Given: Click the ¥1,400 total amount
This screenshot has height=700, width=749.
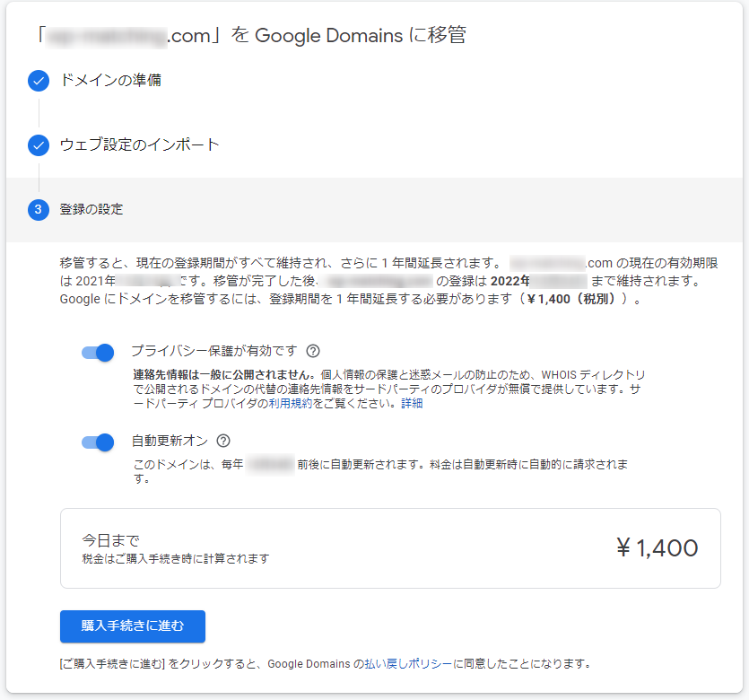Looking at the screenshot, I should (658, 548).
